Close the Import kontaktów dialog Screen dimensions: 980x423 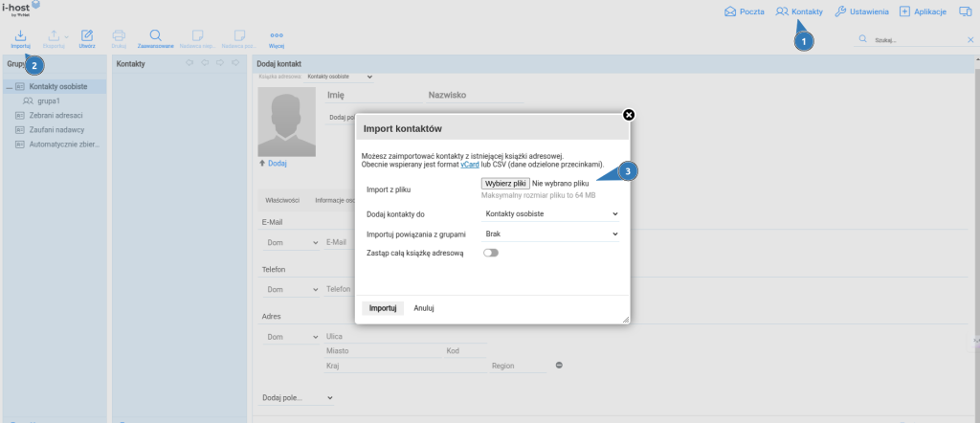629,115
